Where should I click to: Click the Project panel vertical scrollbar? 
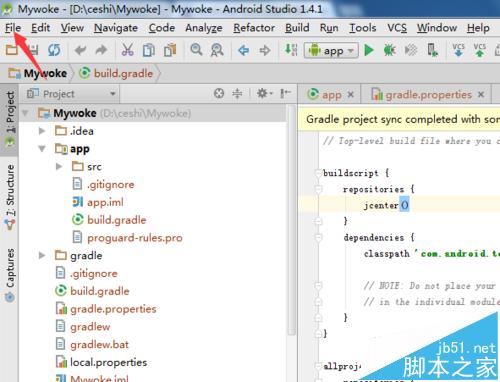coord(292,220)
